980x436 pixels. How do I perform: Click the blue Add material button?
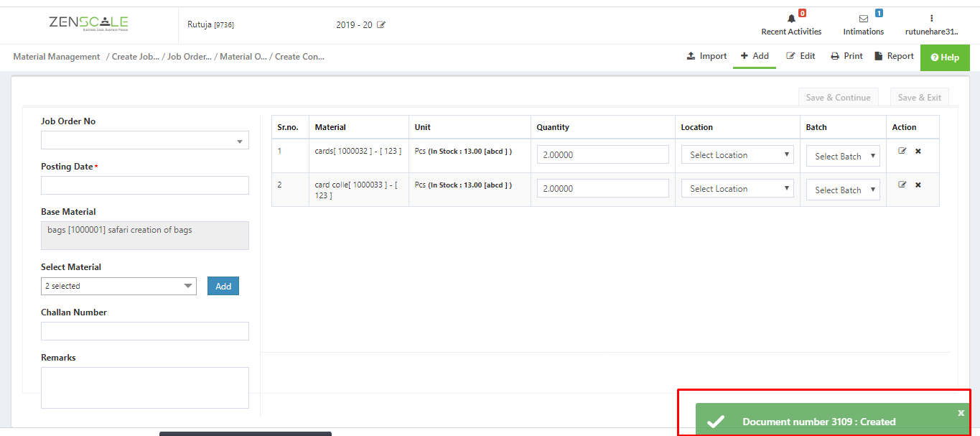223,286
